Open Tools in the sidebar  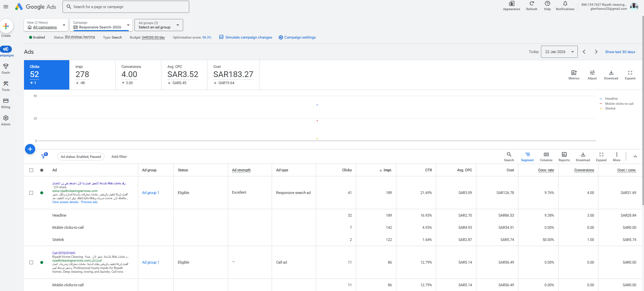point(6,86)
